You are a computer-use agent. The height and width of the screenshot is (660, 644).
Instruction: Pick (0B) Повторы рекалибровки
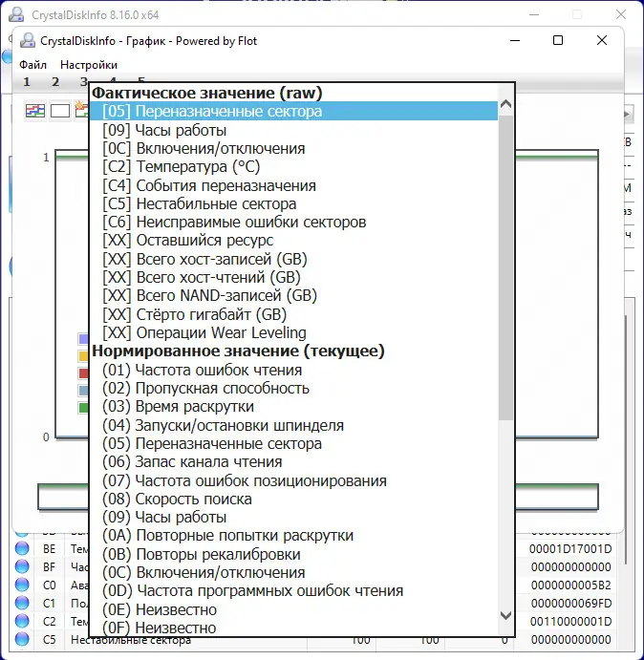(x=293, y=554)
